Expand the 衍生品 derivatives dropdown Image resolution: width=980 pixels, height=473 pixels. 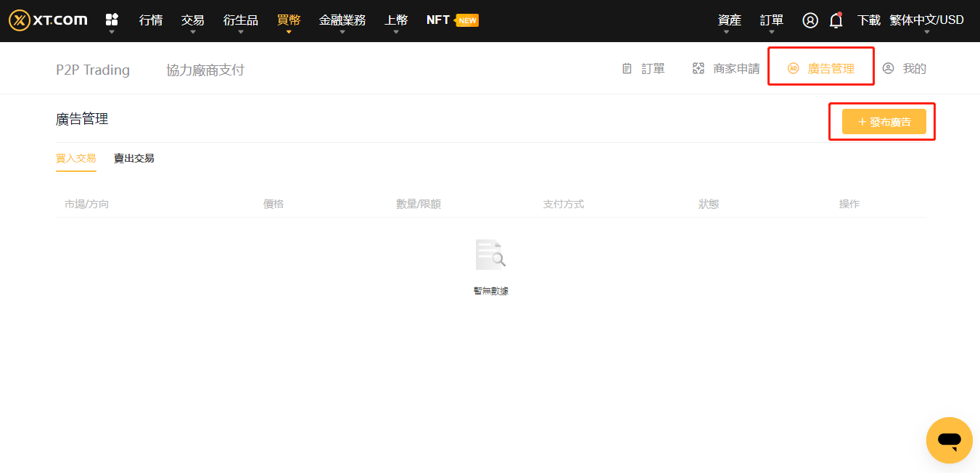(241, 20)
